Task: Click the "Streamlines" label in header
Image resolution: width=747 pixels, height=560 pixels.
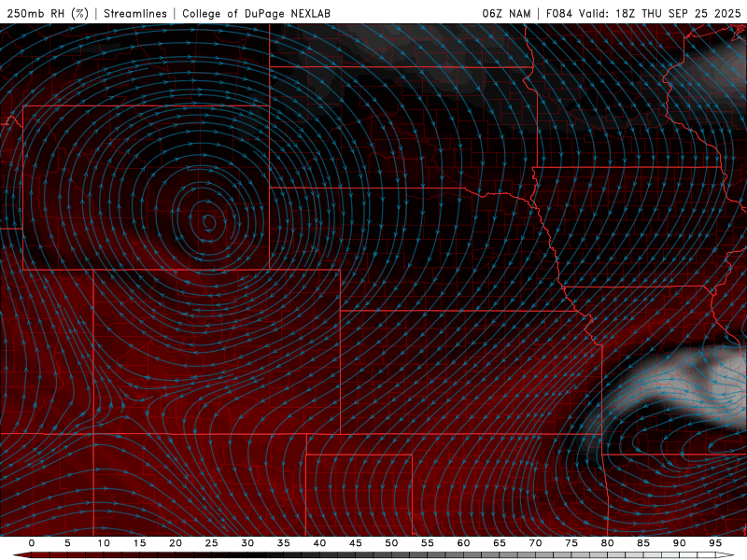Action: [135, 14]
